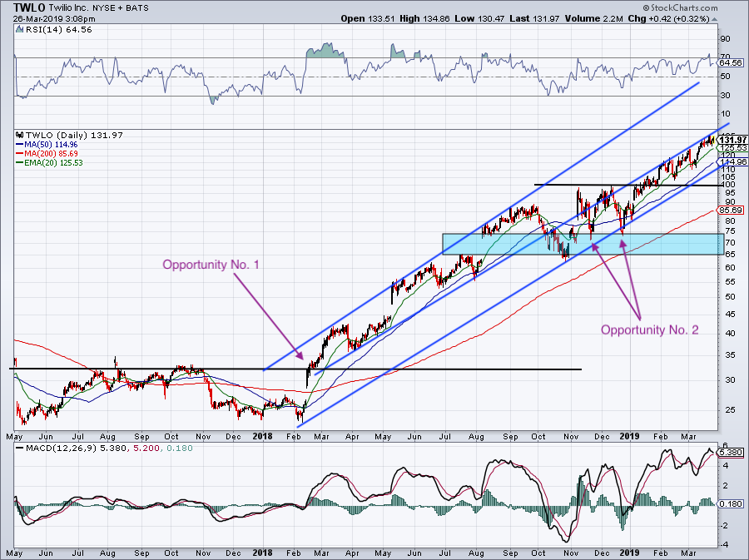Click the 'Low 130.47' value

[479, 18]
